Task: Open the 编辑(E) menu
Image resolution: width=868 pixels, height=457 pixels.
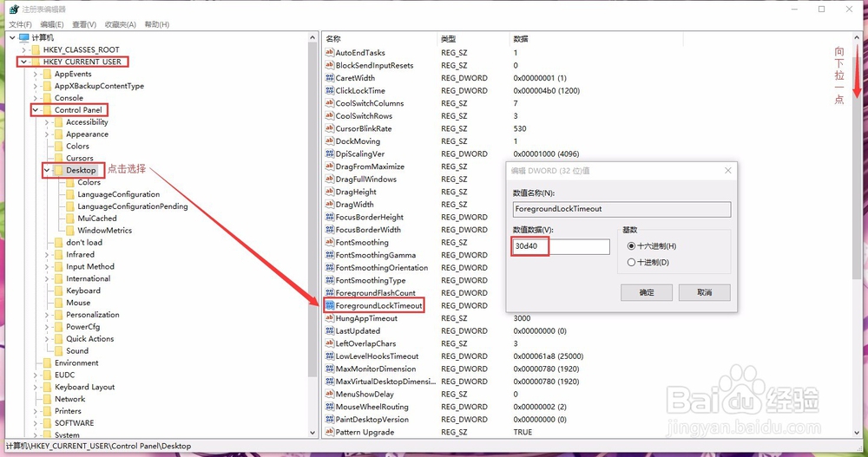Action: tap(52, 24)
